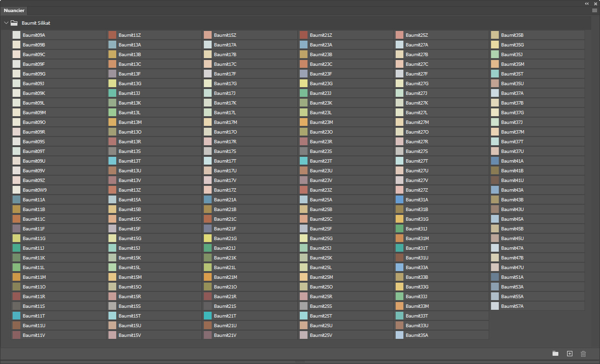Viewport: 600px width, 364px height.
Task: Create a new swatch
Action: tap(569, 354)
